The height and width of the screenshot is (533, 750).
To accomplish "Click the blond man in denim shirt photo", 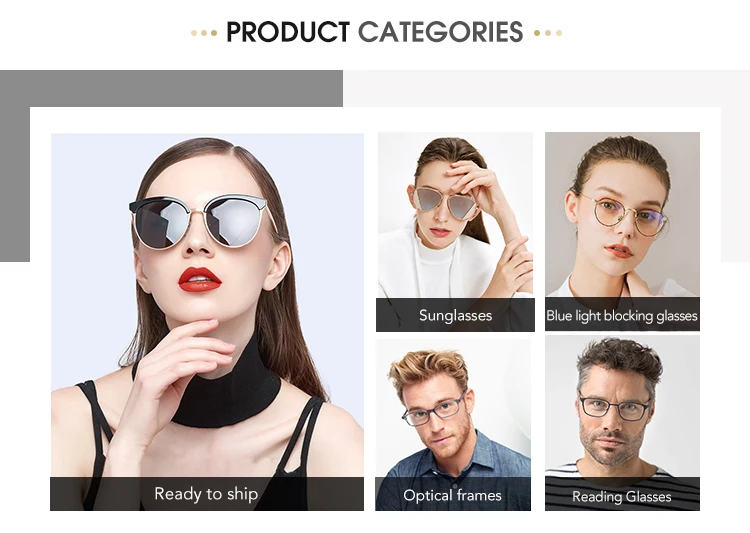I will 452,409.
